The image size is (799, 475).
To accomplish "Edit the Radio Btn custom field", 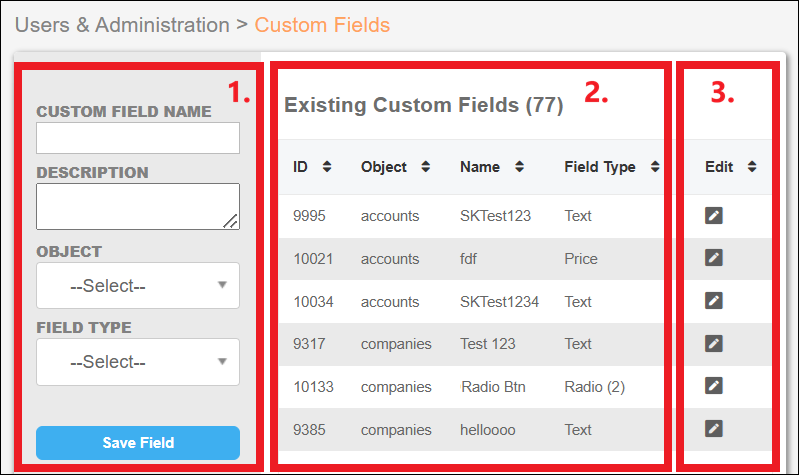I will coord(713,386).
